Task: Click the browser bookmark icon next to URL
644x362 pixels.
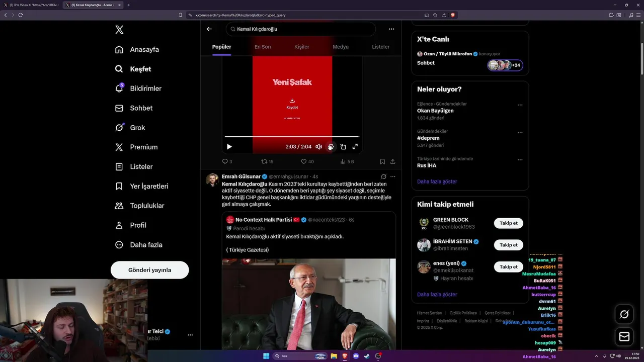Action: 181,15
